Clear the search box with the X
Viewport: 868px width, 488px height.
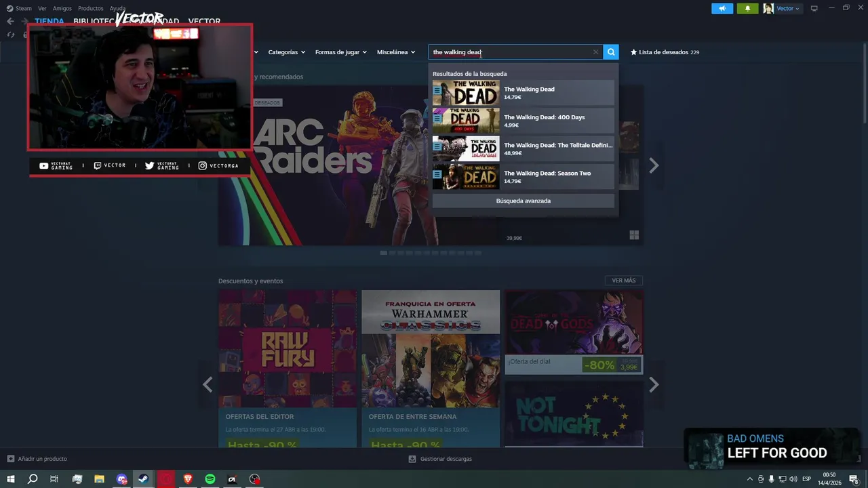pyautogui.click(x=595, y=52)
